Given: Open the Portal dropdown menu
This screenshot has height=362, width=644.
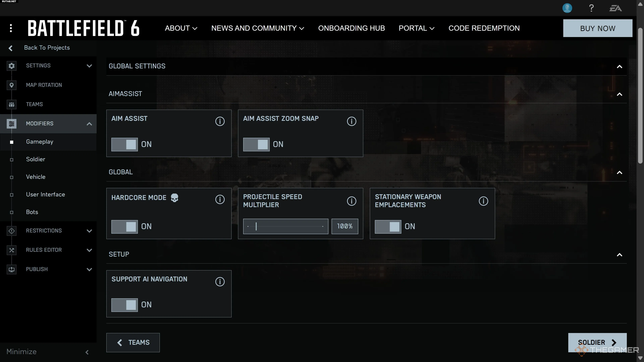Looking at the screenshot, I should [x=416, y=28].
